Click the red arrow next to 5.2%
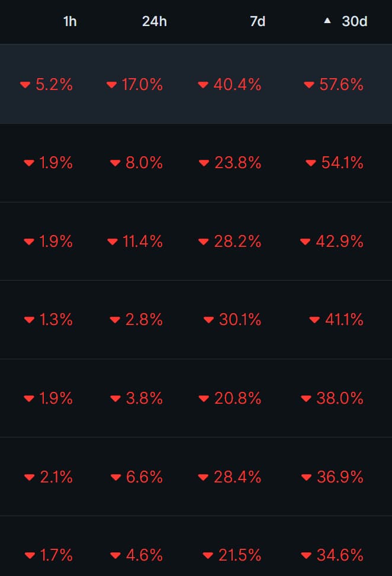 (x=25, y=85)
